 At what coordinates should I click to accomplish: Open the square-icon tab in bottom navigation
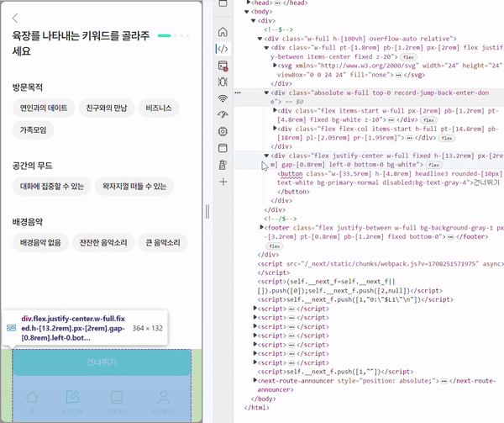(x=117, y=401)
